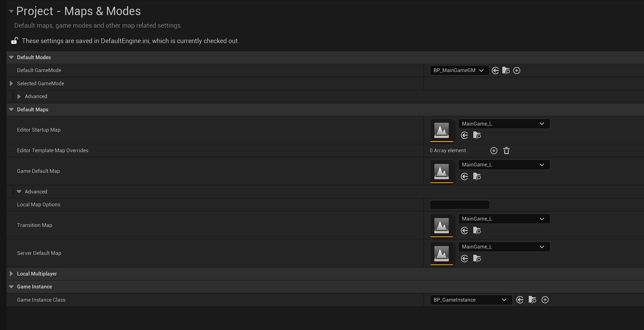644x330 pixels.
Task: Expand Advanced under Default Modes
Action: pyautogui.click(x=19, y=96)
